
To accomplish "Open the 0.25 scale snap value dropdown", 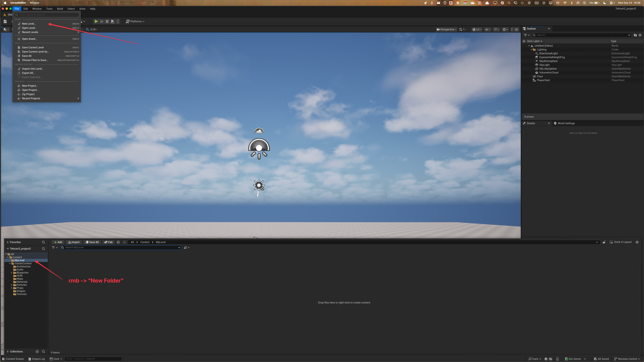I will [x=94, y=29].
